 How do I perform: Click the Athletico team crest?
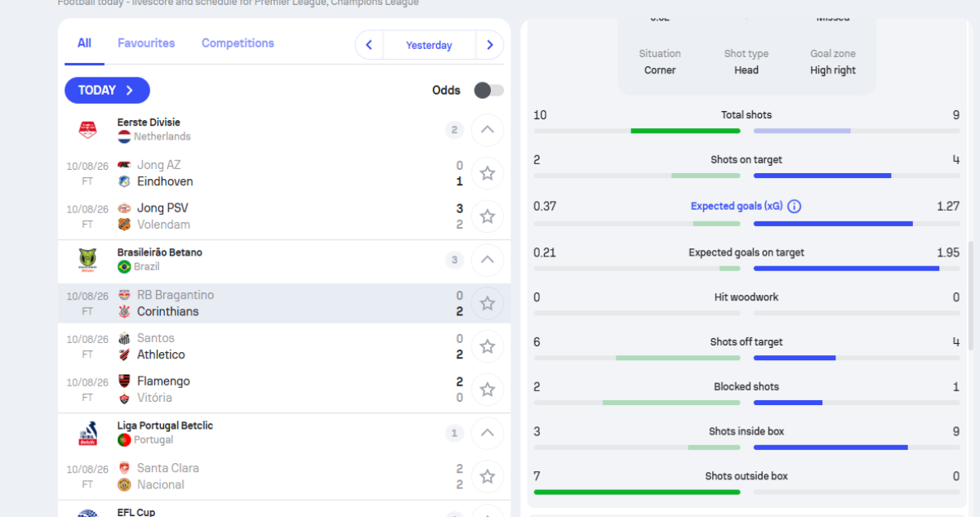point(124,354)
